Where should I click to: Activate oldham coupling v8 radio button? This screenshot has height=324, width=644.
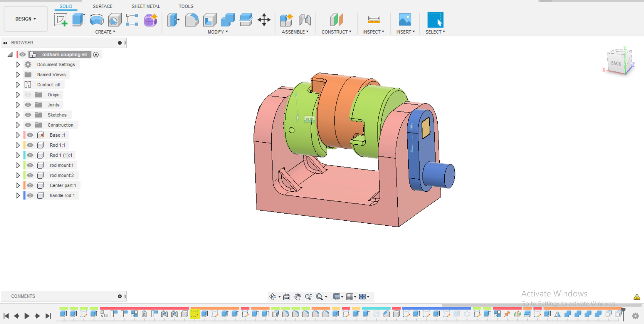96,54
